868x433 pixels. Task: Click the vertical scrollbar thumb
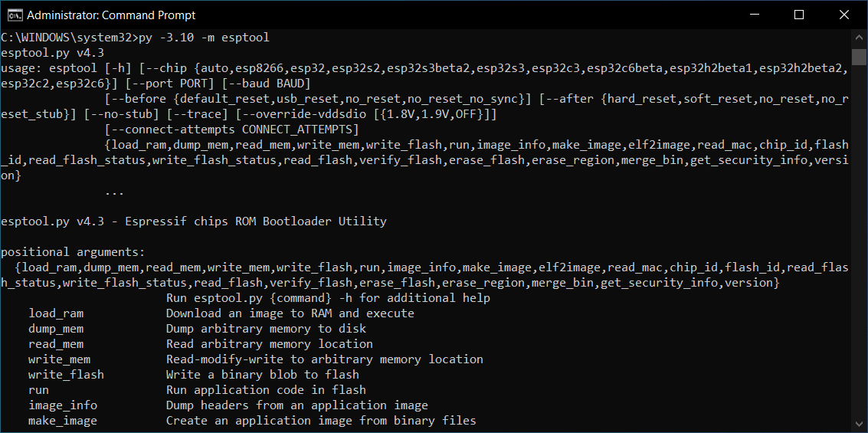[859, 58]
